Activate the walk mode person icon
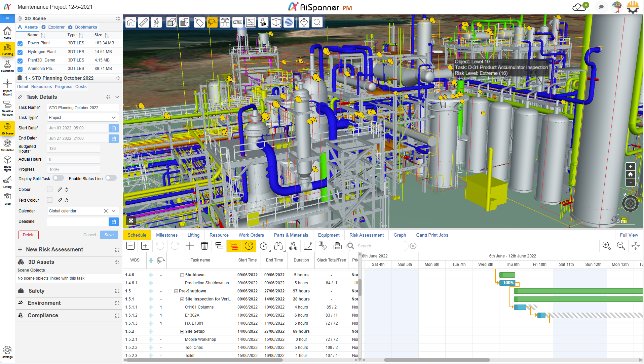This screenshot has width=644, height=364. 156,23
